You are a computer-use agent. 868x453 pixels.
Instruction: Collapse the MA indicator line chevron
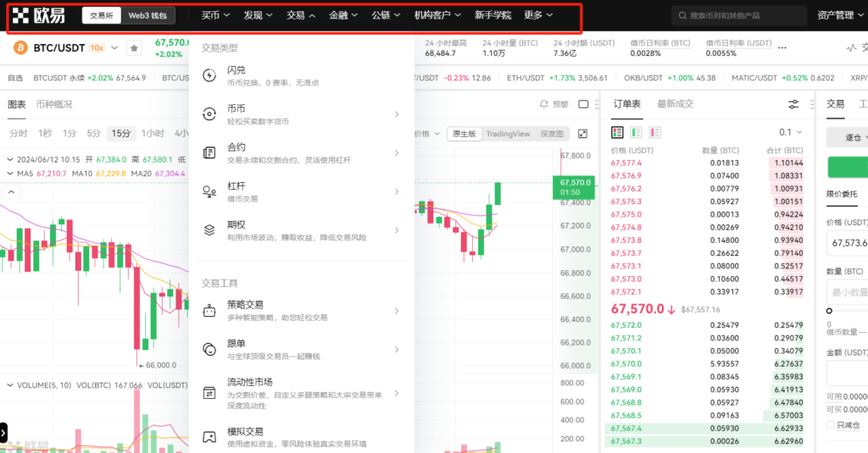(x=10, y=174)
